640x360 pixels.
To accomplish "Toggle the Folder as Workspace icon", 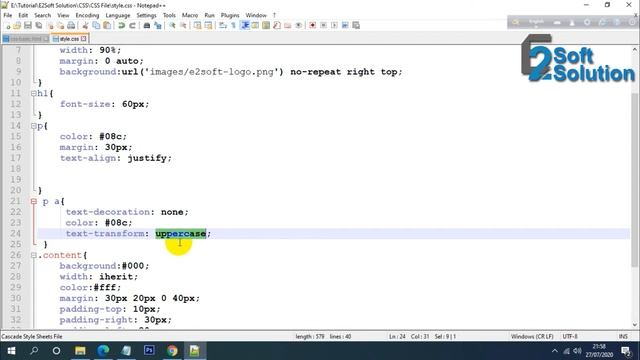I will (x=287, y=25).
